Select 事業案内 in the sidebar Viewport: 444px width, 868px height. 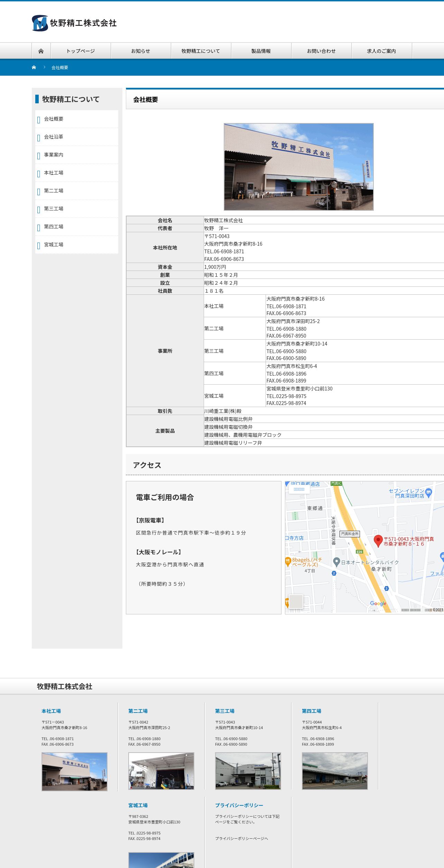[77, 155]
